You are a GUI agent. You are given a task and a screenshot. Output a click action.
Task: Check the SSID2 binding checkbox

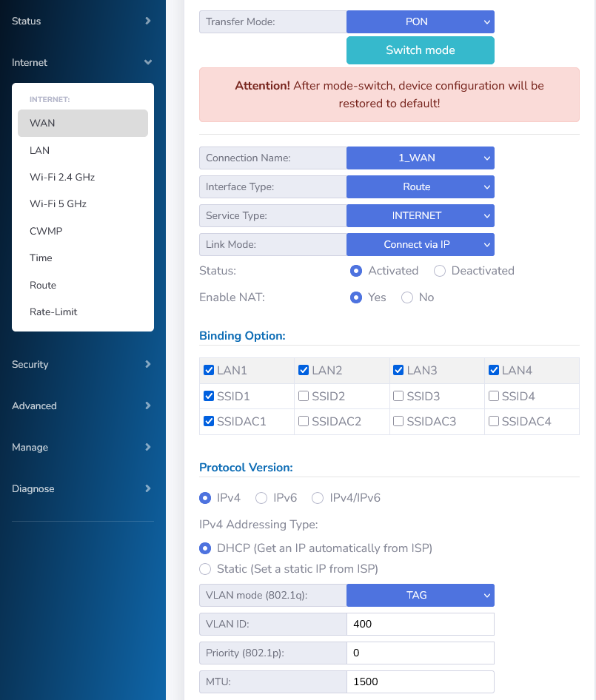[x=304, y=397]
